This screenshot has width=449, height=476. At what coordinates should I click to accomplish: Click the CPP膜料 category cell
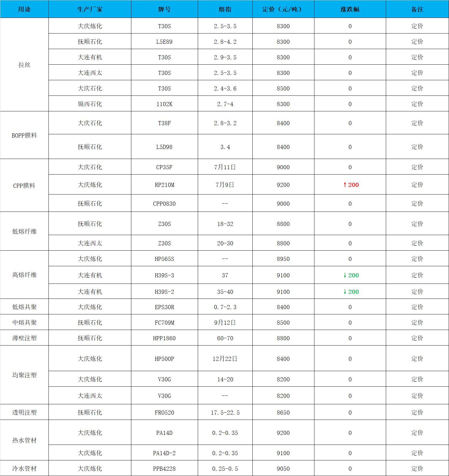pos(24,185)
